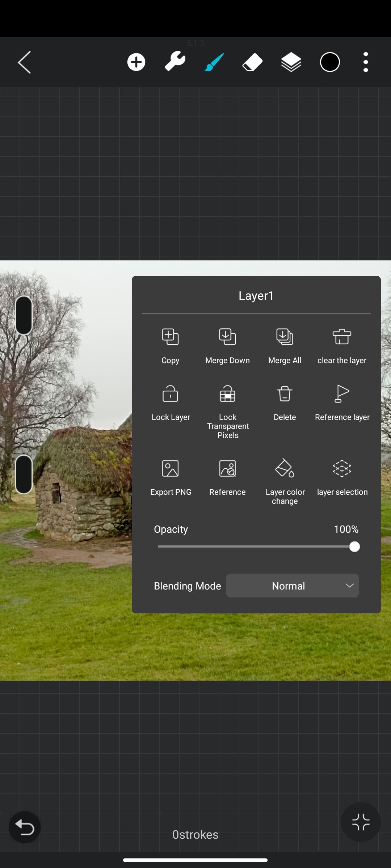Copy the current Layer1
Image resolution: width=391 pixels, height=868 pixels.
pyautogui.click(x=170, y=345)
